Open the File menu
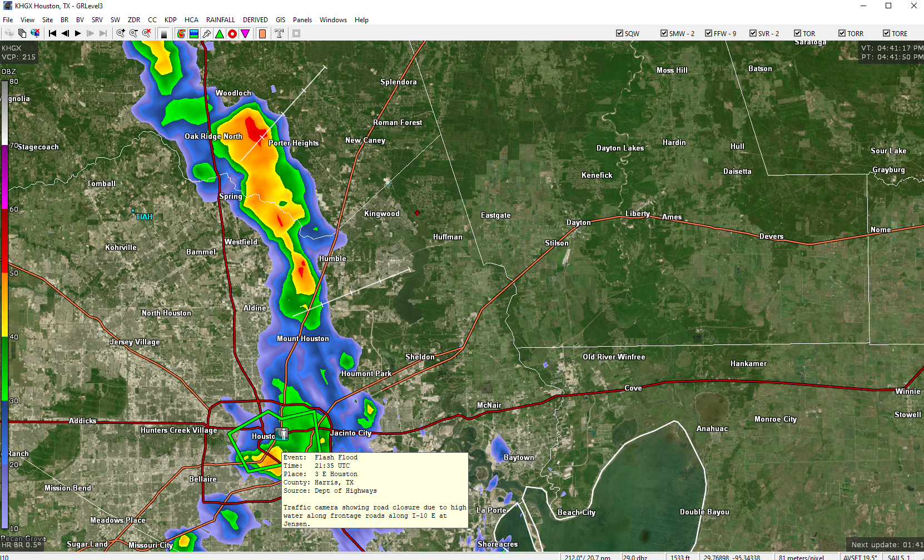 [x=8, y=20]
